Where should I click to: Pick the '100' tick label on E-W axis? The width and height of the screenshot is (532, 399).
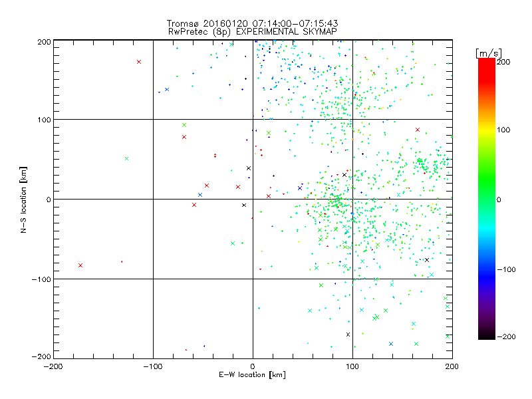point(352,366)
